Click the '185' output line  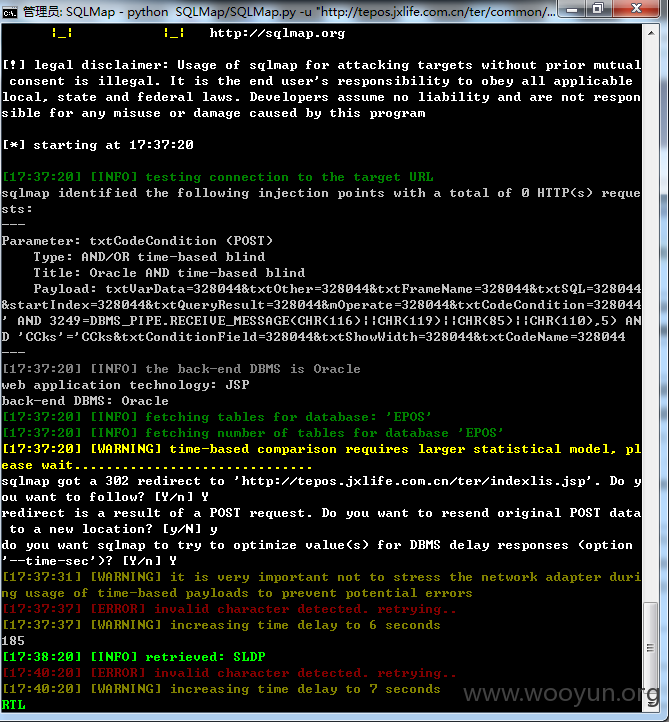[x=13, y=641]
